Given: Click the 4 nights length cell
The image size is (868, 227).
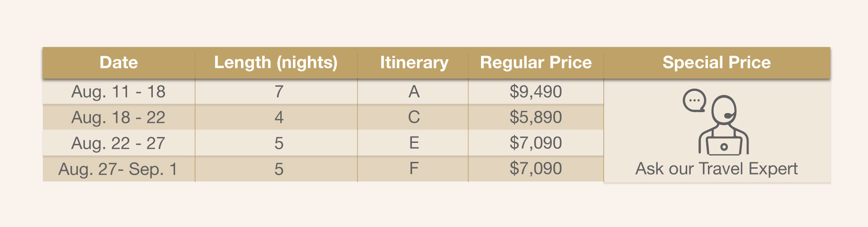Looking at the screenshot, I should pyautogui.click(x=276, y=118).
